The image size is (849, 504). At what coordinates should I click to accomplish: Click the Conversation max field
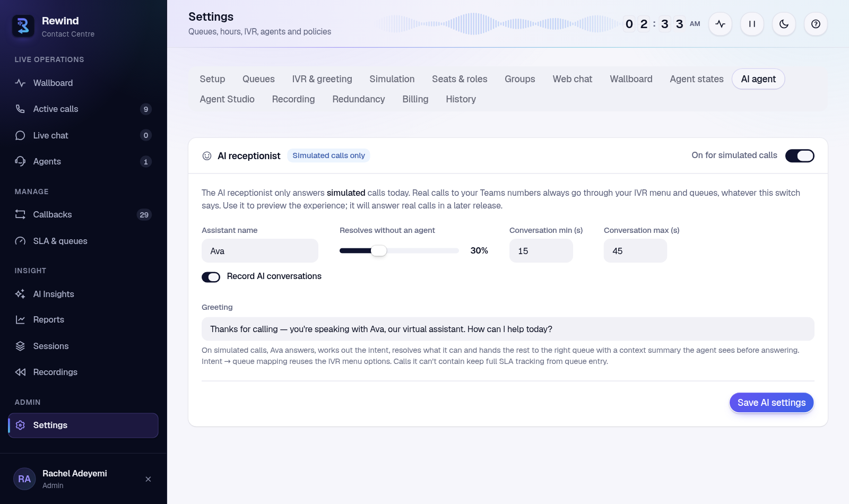tap(635, 251)
